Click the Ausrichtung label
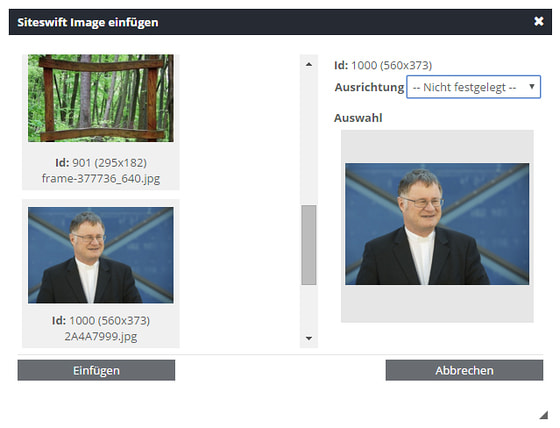This screenshot has height=428, width=560. point(369,87)
